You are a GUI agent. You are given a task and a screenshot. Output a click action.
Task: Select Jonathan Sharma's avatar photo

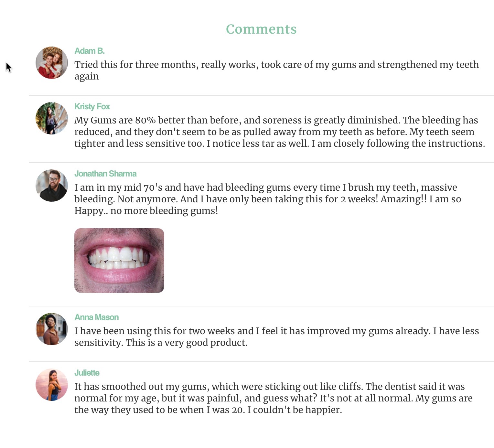(52, 186)
